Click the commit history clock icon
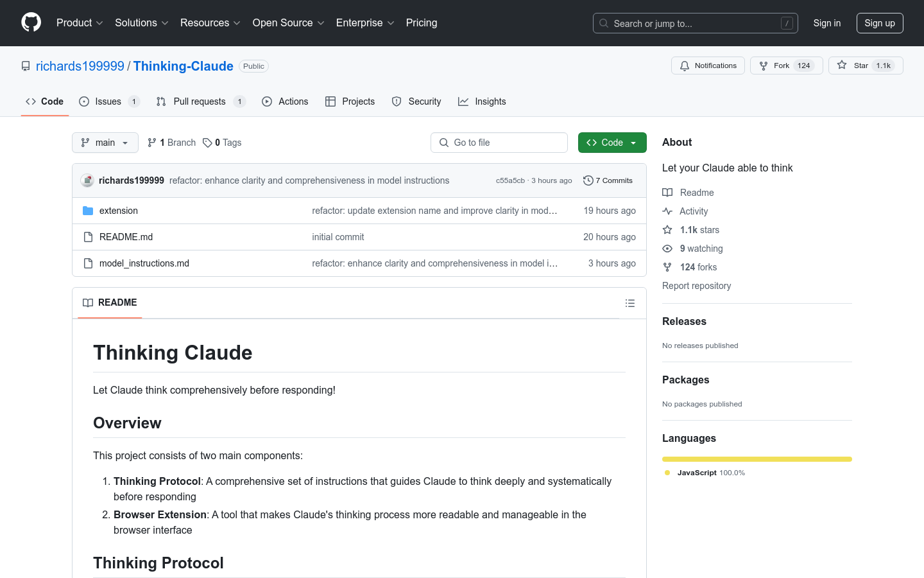 (588, 180)
